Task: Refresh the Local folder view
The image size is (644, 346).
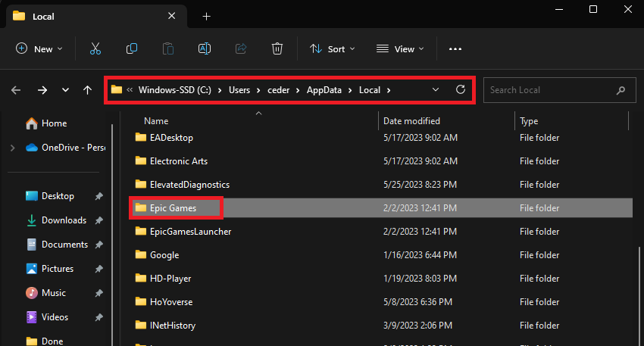Action: click(461, 89)
